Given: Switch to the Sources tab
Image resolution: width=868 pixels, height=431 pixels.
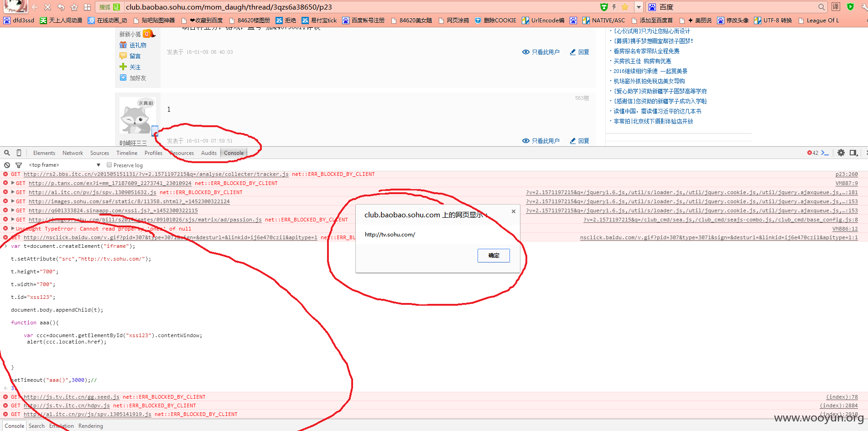Looking at the screenshot, I should (x=99, y=153).
